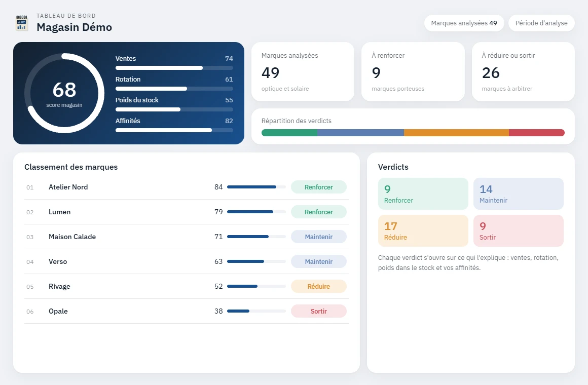Select the Maison Calade brand row

(187, 237)
